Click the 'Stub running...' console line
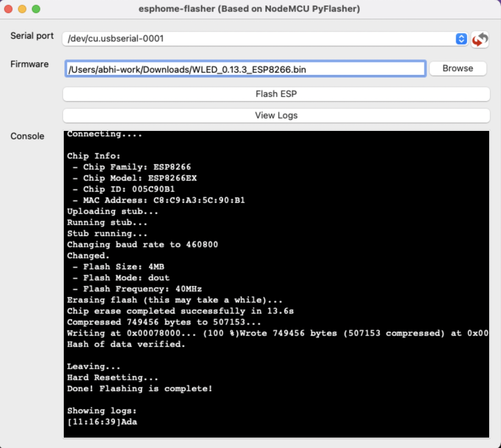The height and width of the screenshot is (448, 501). (107, 233)
